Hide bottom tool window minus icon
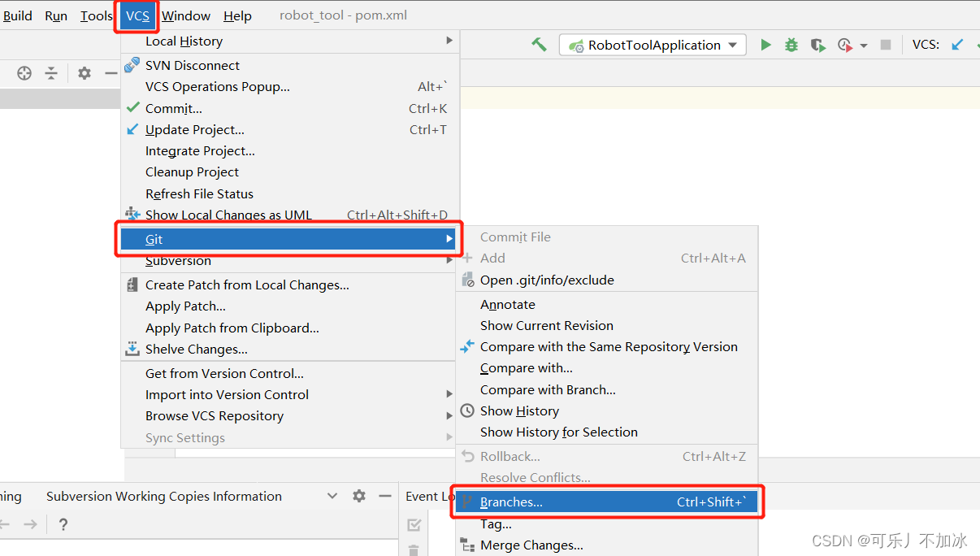Screen dimensions: 980x556 tap(386, 496)
